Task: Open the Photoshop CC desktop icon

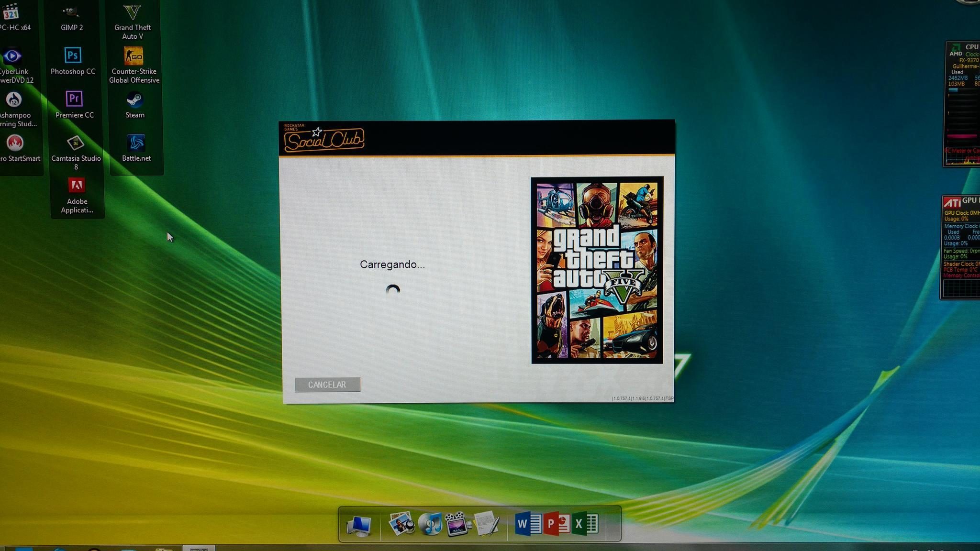Action: [73, 61]
